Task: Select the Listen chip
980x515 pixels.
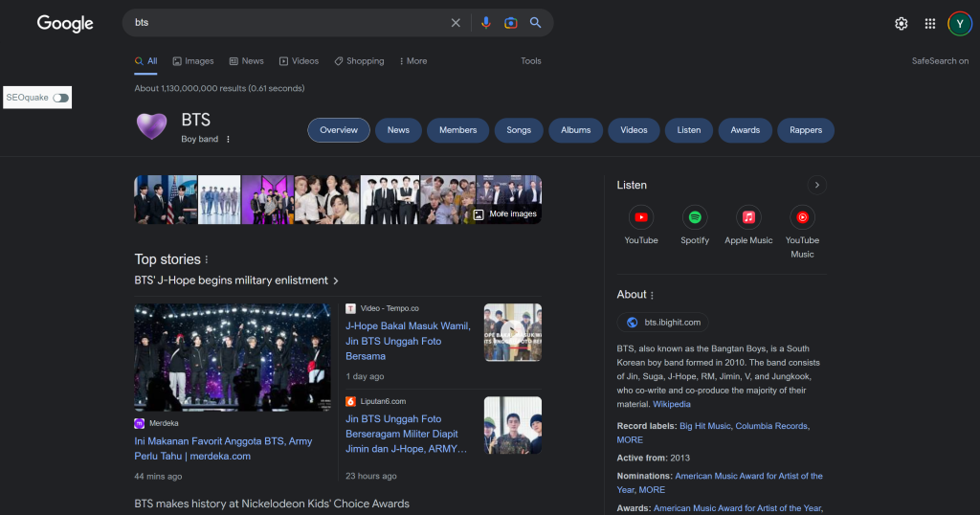Action: 689,130
